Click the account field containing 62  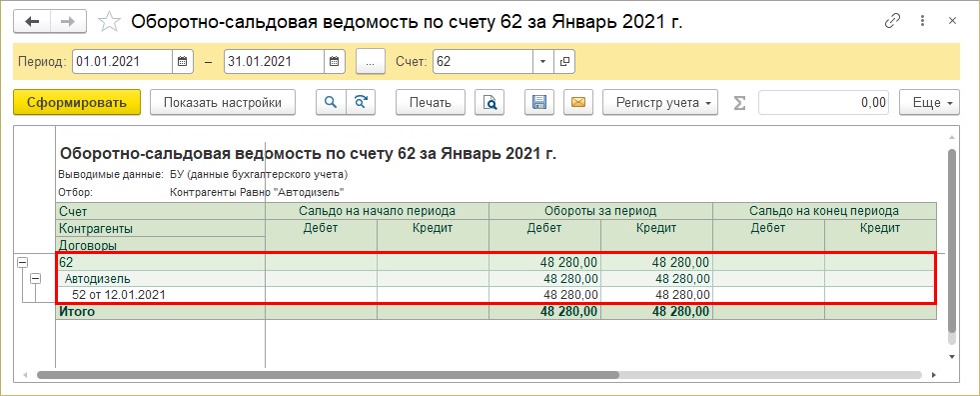coord(484,61)
